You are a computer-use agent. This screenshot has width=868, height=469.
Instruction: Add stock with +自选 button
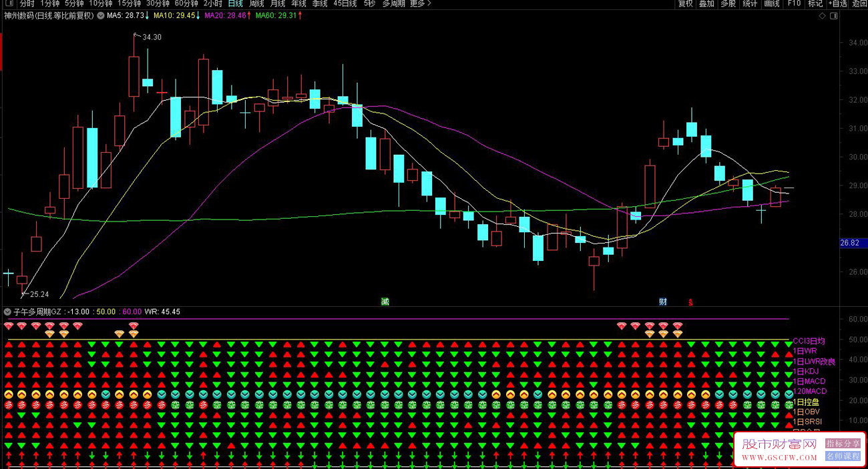coord(837,3)
